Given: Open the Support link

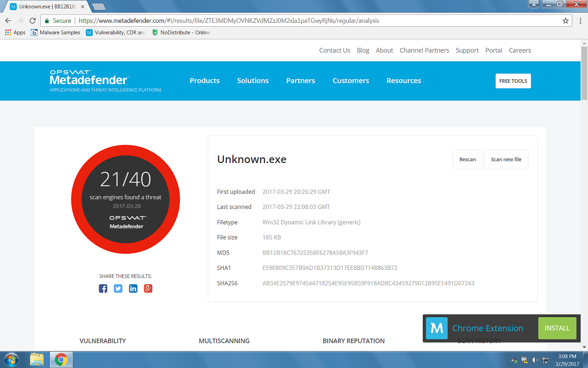Looking at the screenshot, I should pyautogui.click(x=467, y=50).
